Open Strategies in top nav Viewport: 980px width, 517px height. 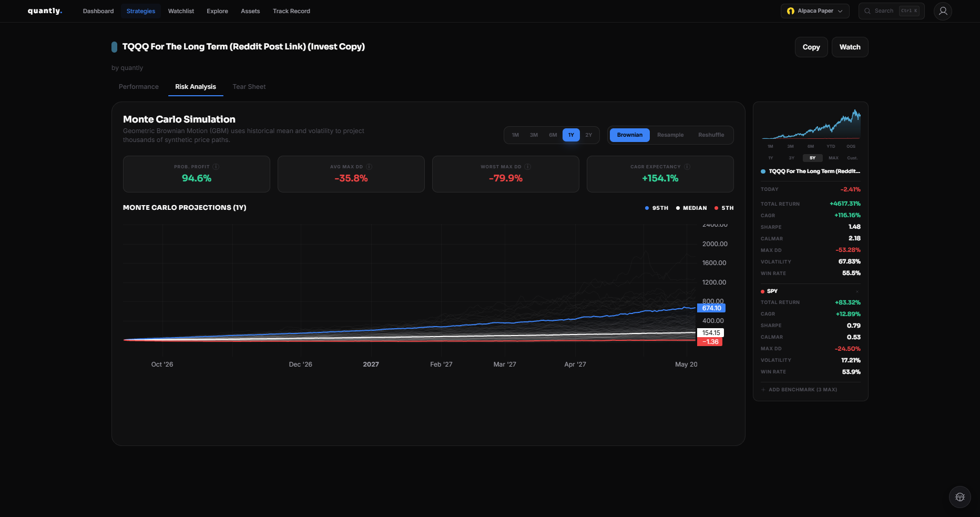(141, 11)
